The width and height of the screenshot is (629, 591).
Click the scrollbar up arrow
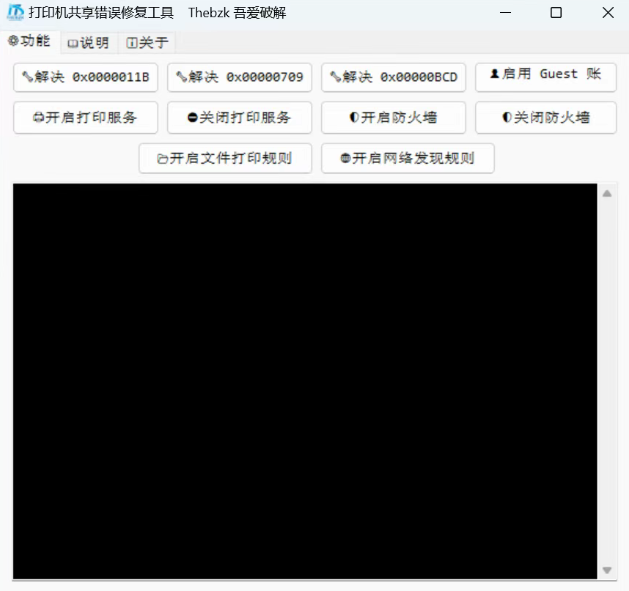coord(607,194)
